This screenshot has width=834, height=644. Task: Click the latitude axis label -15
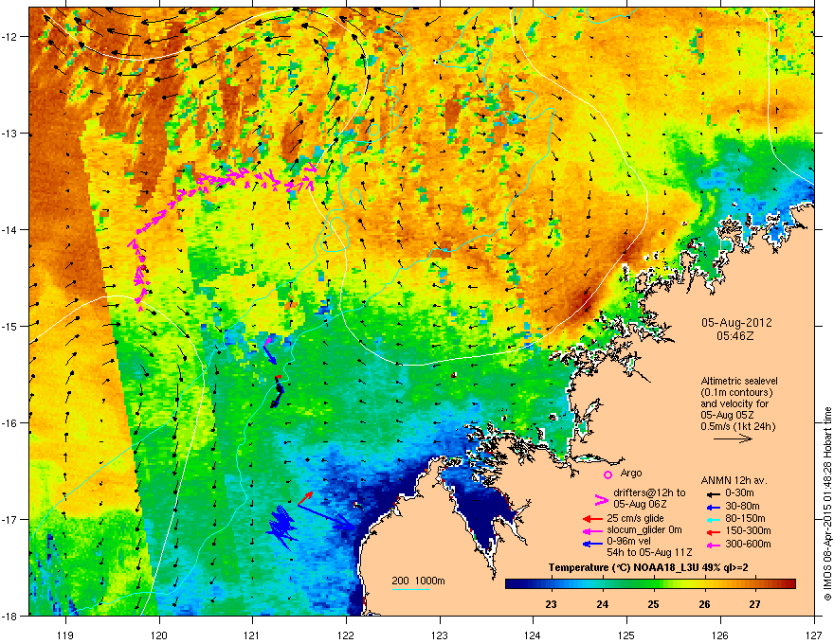click(10, 326)
